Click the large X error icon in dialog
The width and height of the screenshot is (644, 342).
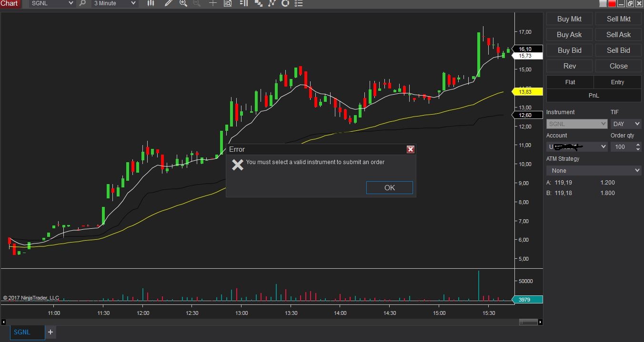tap(237, 165)
